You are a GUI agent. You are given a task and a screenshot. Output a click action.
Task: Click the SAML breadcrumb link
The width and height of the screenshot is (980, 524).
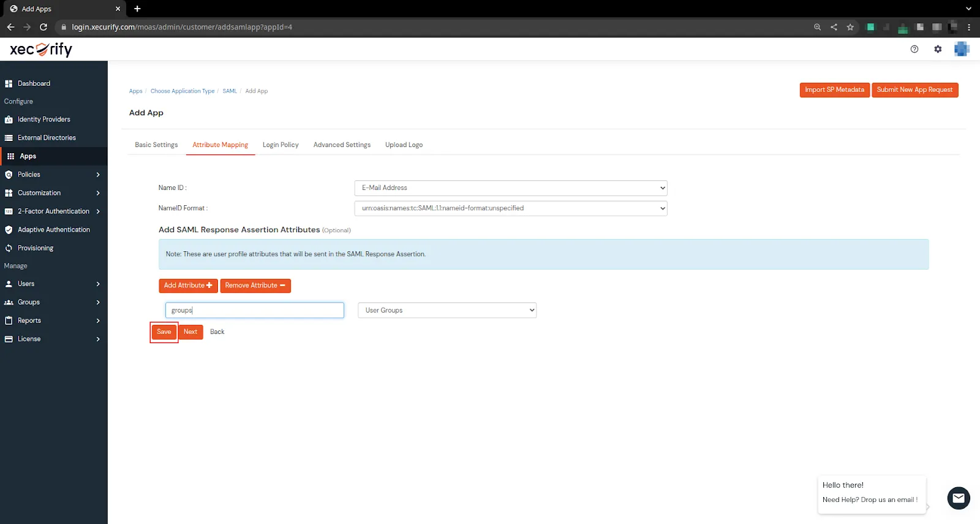(x=230, y=91)
